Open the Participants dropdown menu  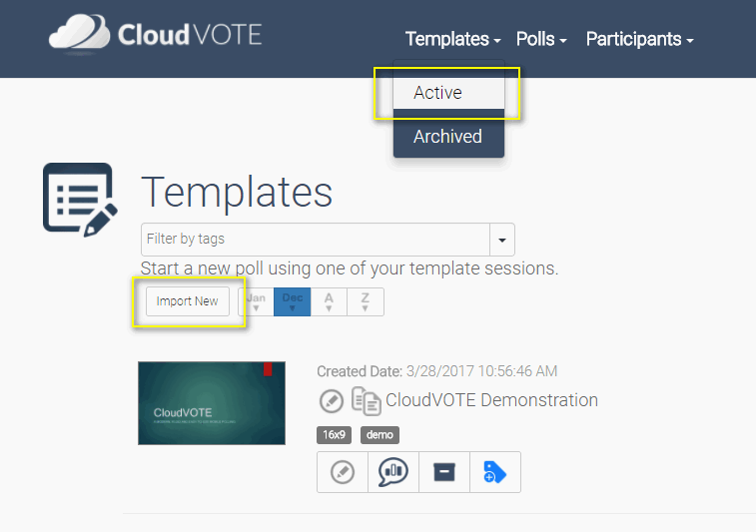pos(639,39)
